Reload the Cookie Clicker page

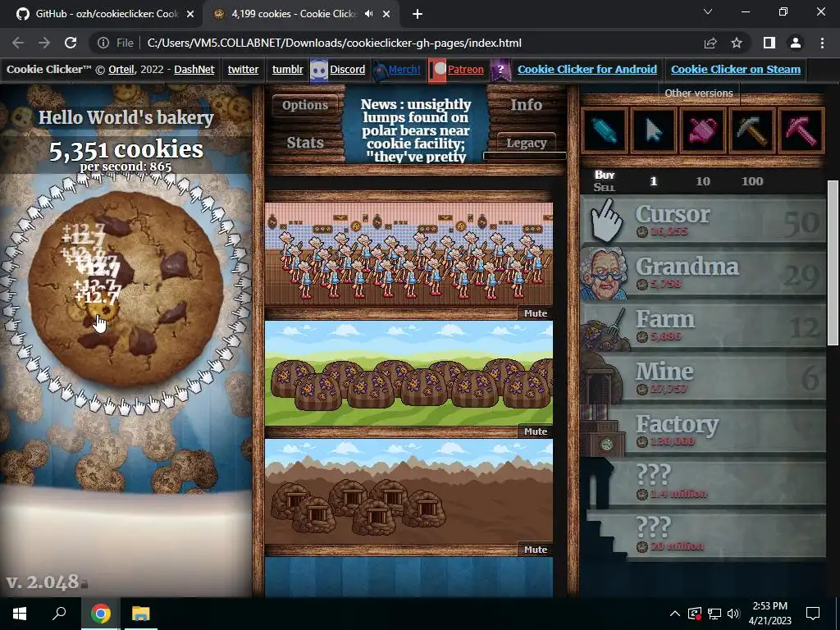71,43
